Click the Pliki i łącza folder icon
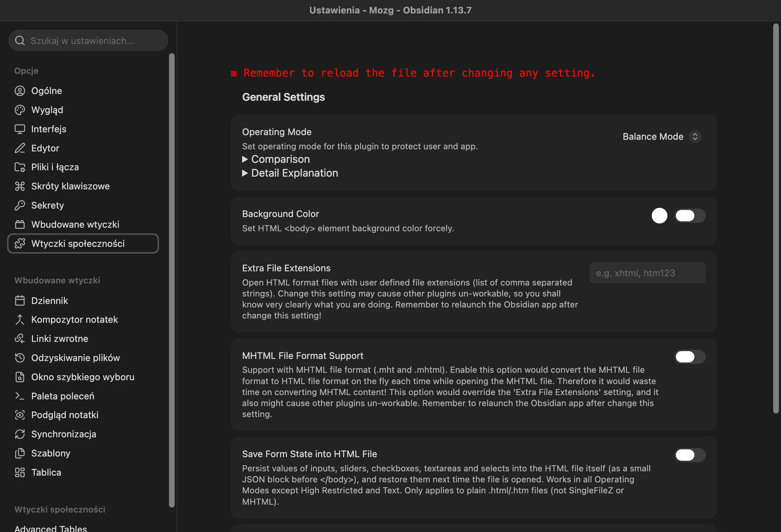The width and height of the screenshot is (781, 532). 20,167
